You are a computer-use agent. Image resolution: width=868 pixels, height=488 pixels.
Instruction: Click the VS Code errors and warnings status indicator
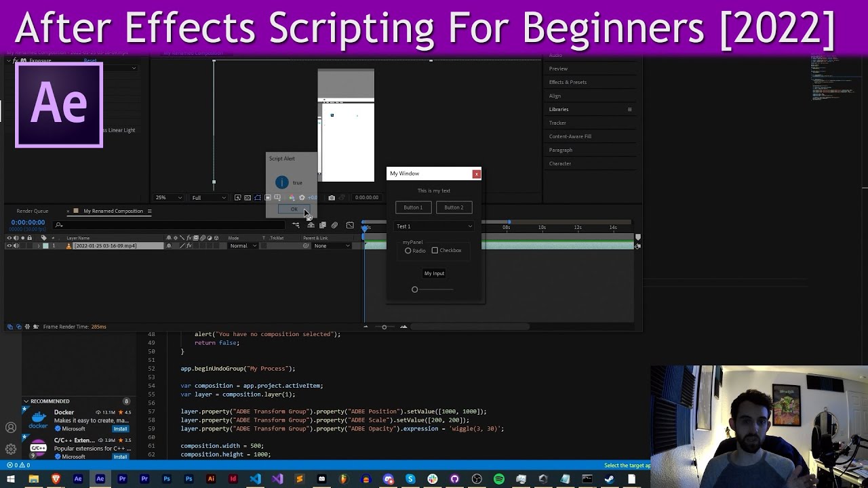tap(18, 465)
